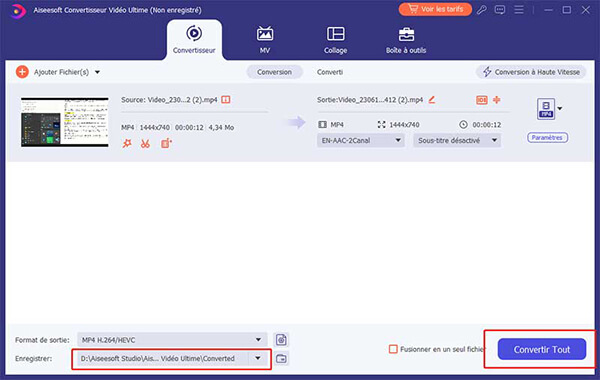Select the Converti sub-tab
The image size is (600, 380).
click(330, 72)
